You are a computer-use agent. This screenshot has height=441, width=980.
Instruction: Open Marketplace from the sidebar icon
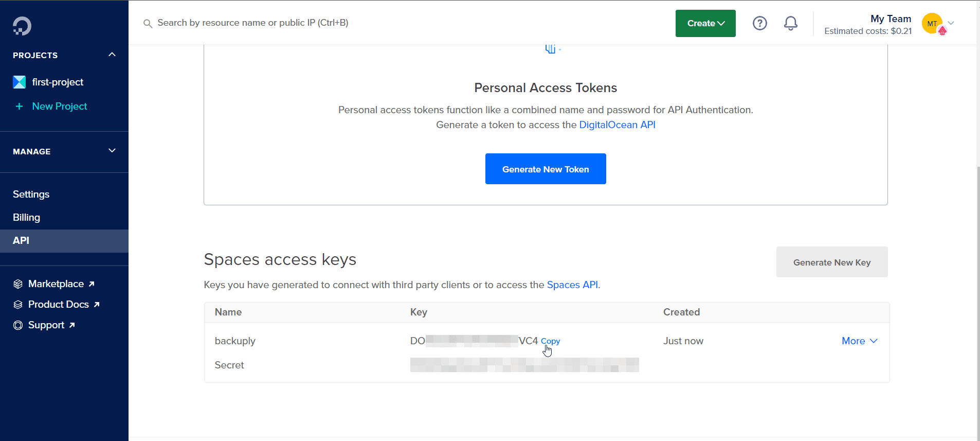17,284
